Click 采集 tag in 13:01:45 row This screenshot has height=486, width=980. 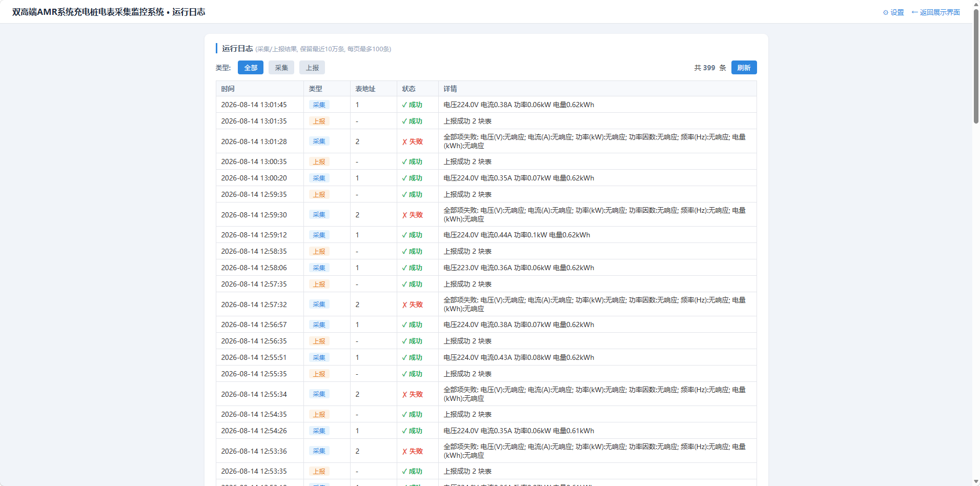pos(319,105)
